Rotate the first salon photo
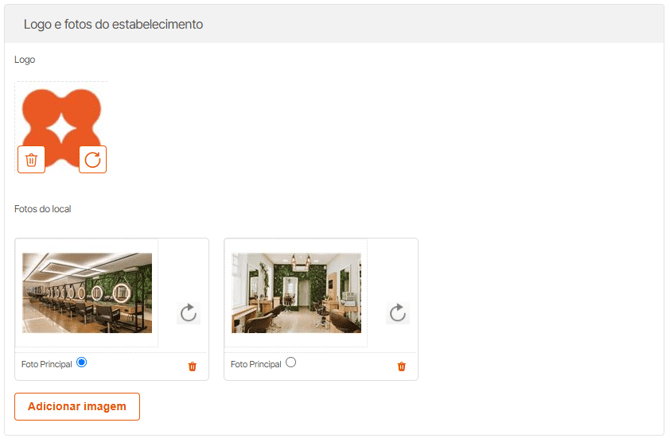The height and width of the screenshot is (442, 670). pos(188,313)
